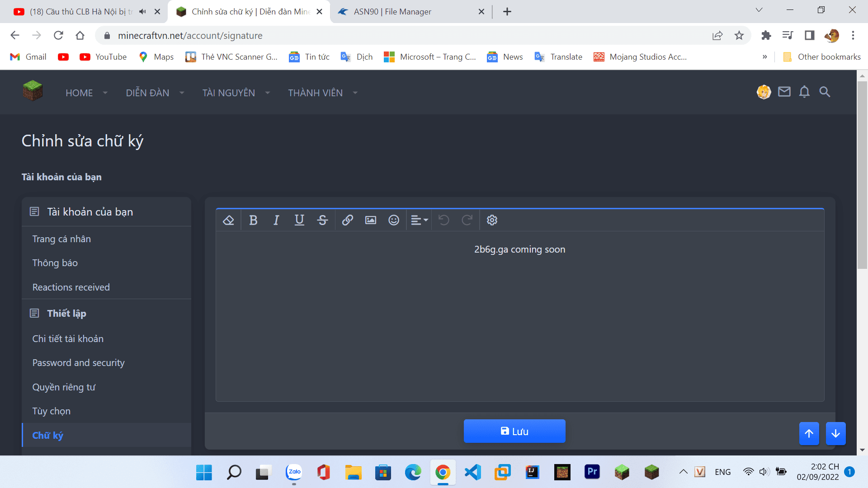This screenshot has width=868, height=488.
Task: Apply strikethrough text formatting
Action: [x=322, y=220]
